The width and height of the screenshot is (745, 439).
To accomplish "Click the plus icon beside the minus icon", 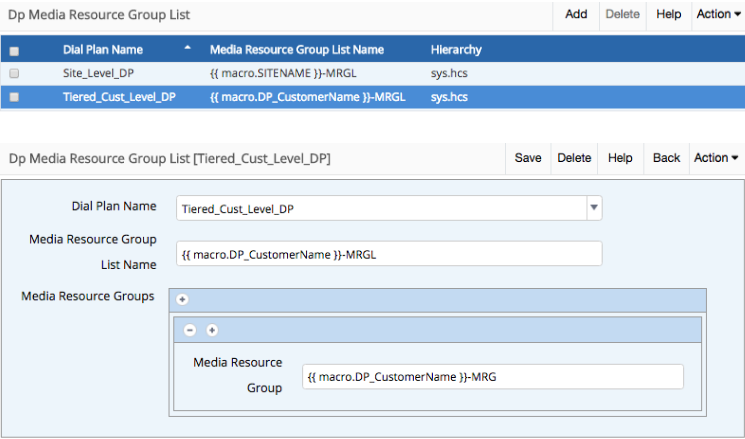I will 212,330.
